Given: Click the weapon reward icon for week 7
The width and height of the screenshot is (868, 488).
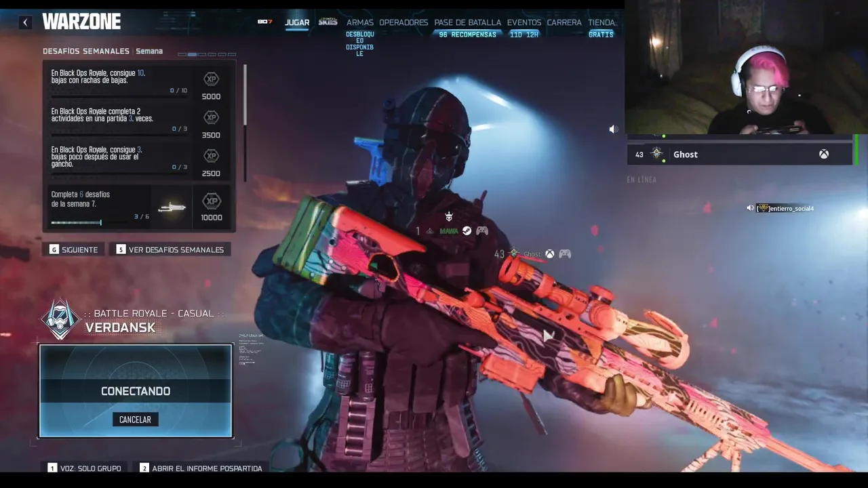Looking at the screenshot, I should (172, 207).
